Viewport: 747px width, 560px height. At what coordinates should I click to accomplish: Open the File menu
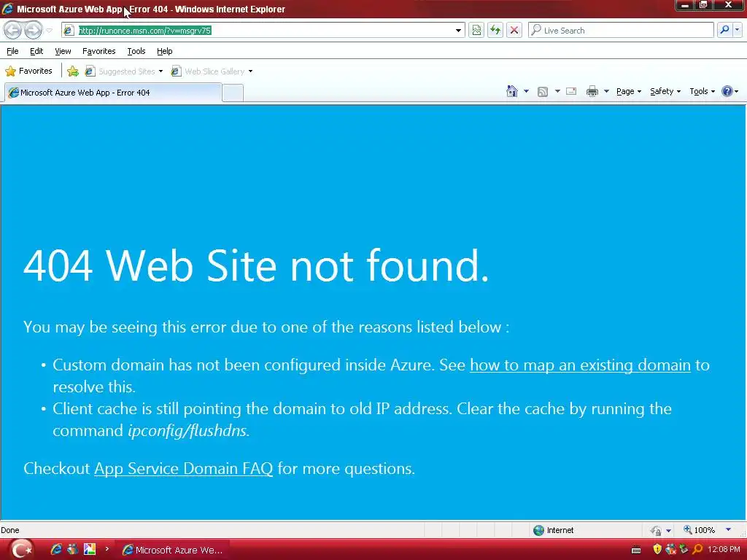pyautogui.click(x=12, y=51)
